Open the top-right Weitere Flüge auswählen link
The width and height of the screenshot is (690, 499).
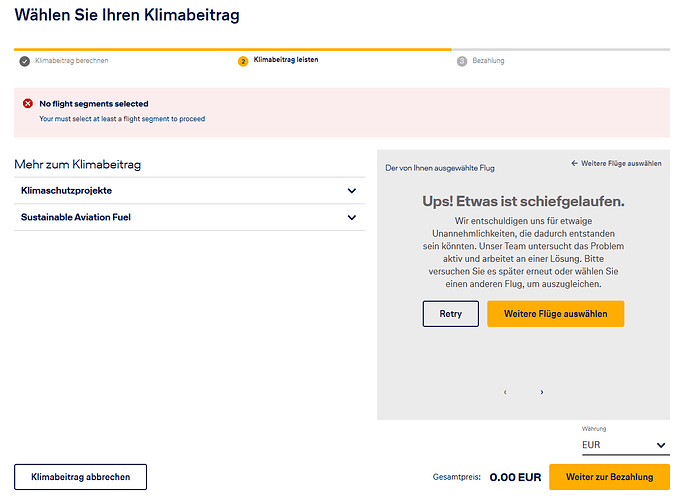tap(616, 163)
